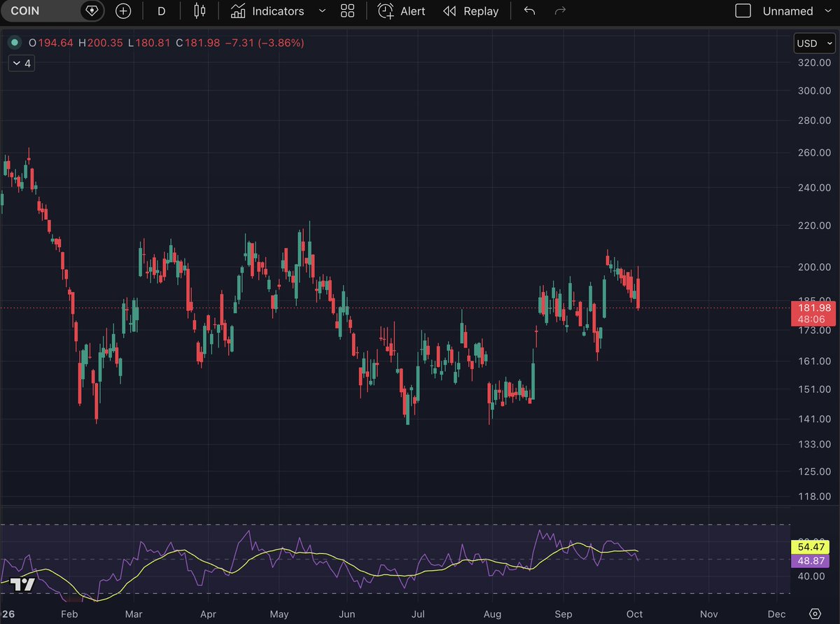Click the 40.00 RSI scale label

pyautogui.click(x=812, y=576)
